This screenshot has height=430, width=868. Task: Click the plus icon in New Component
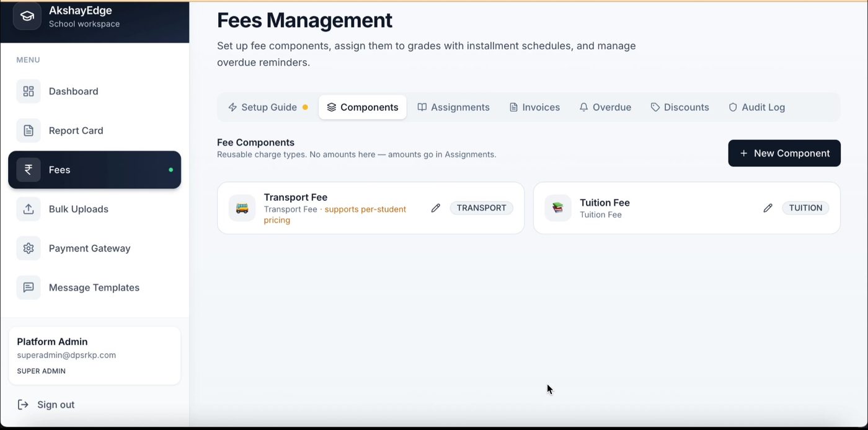tap(743, 154)
